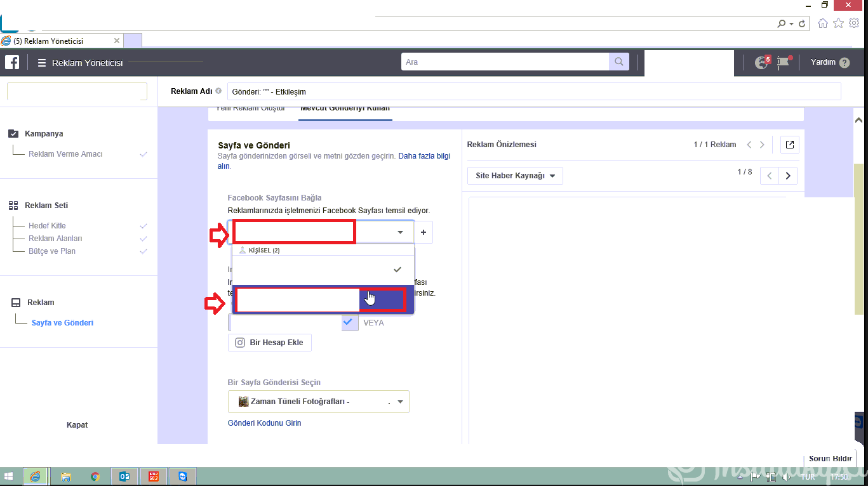
Task: Click the Reklam Yöneticisi header title
Action: (88, 63)
